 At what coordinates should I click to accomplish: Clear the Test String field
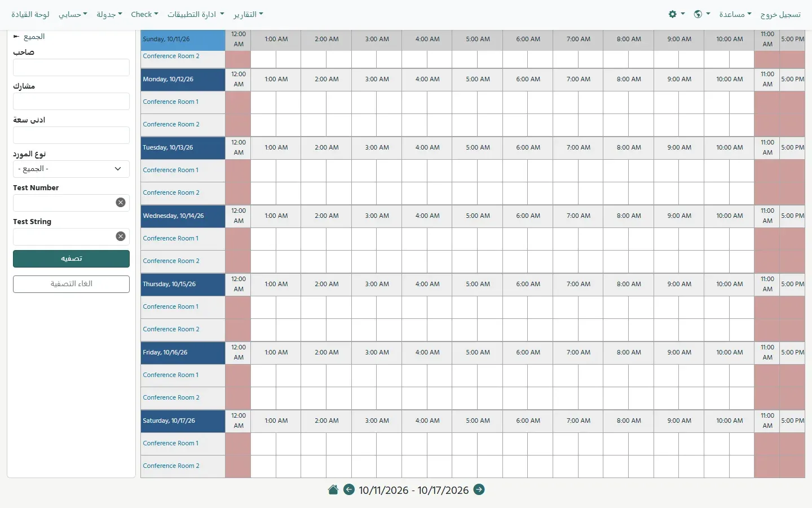click(x=121, y=237)
